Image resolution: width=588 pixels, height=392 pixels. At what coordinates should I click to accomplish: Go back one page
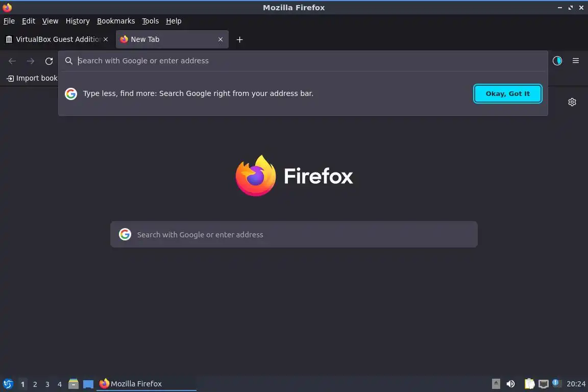pyautogui.click(x=12, y=61)
